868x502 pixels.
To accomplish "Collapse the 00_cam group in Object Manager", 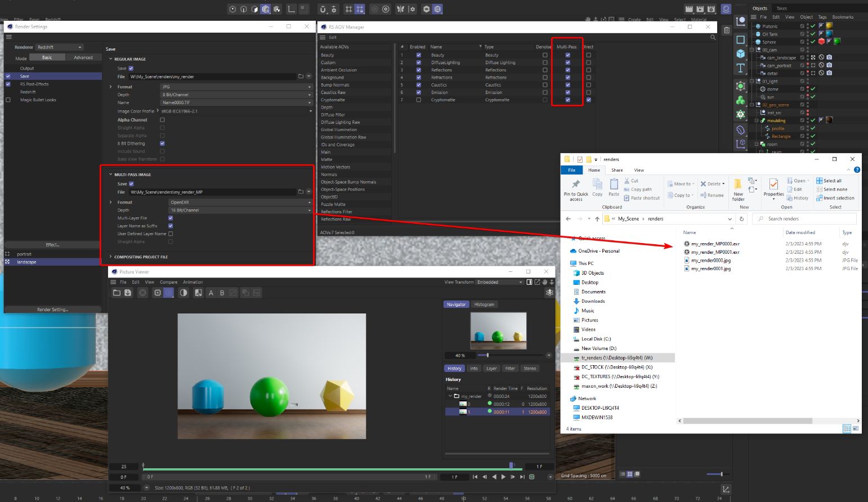I will coord(752,50).
